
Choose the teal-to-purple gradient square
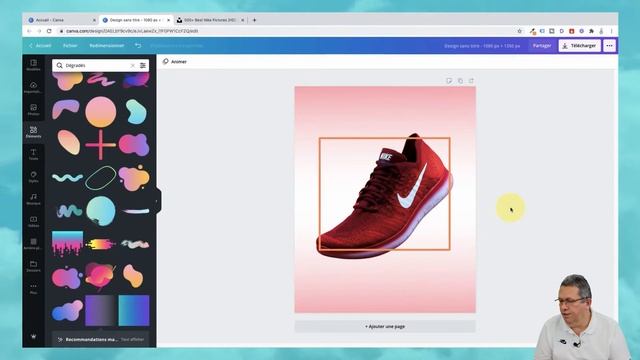[134, 311]
